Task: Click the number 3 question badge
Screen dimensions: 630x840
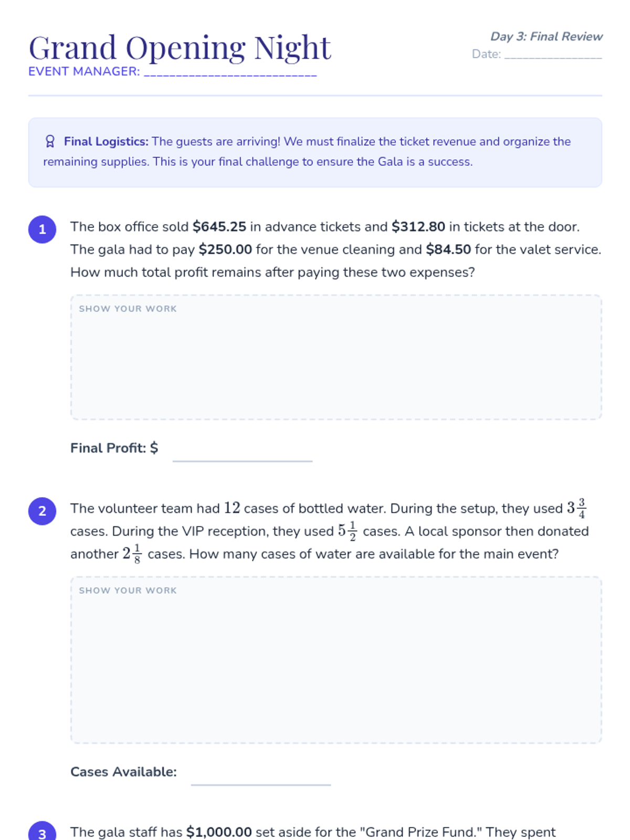Action: 43,831
